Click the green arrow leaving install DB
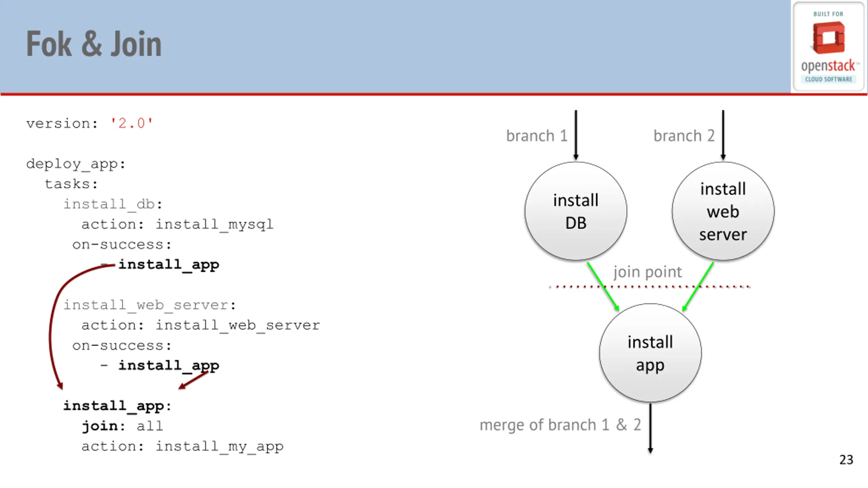The height and width of the screenshot is (488, 868). pos(603,286)
